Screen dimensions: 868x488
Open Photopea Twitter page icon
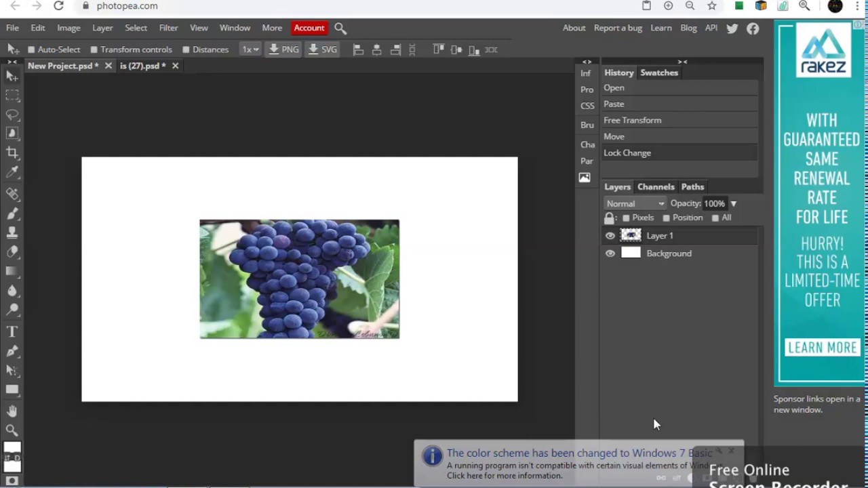[x=732, y=28]
